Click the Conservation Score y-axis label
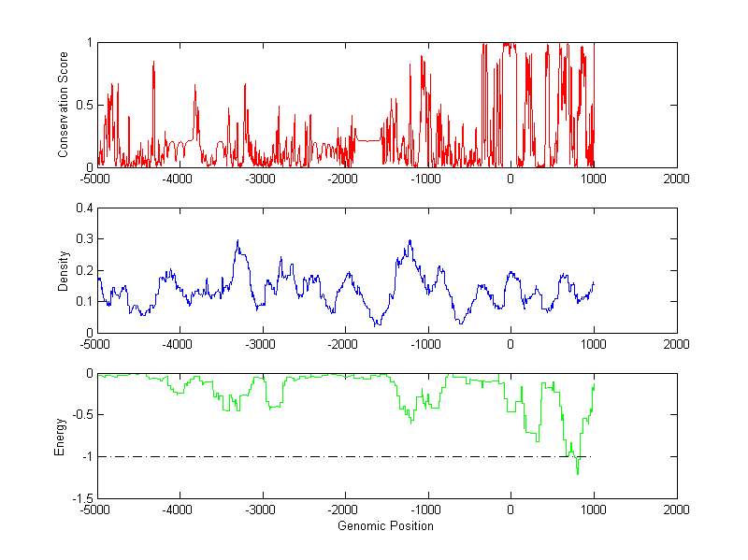 coord(64,105)
